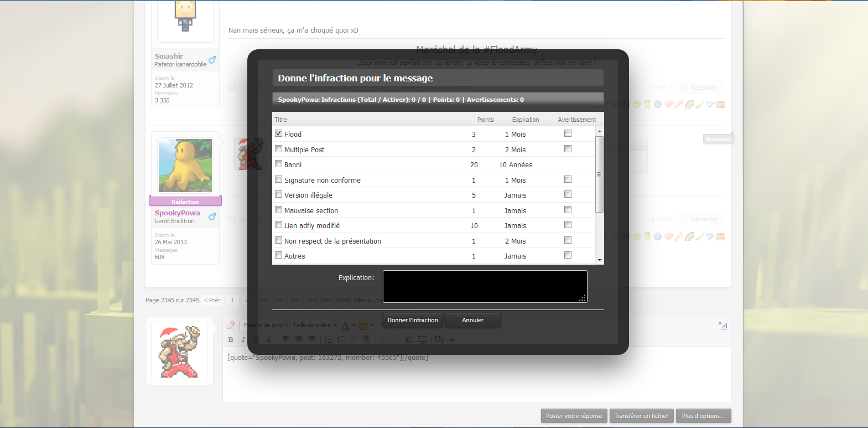Click the eraser remove-formatting icon in the editor
Screen dimensions: 868x428
pos(231,325)
